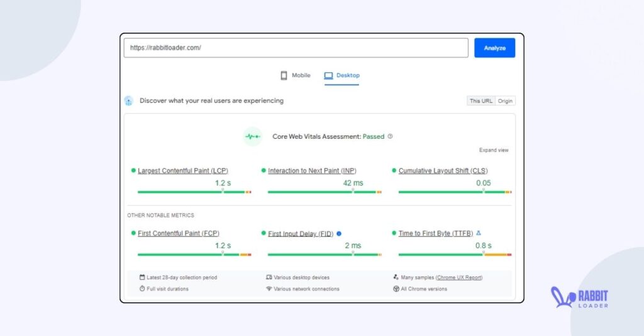Click the devices icon for desktop devices

[269, 278]
